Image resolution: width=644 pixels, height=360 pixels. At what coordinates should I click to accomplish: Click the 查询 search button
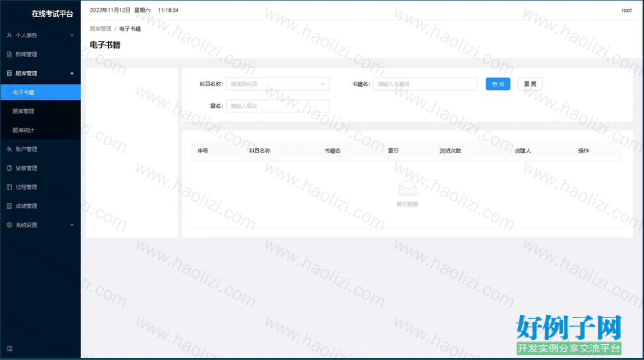point(498,84)
